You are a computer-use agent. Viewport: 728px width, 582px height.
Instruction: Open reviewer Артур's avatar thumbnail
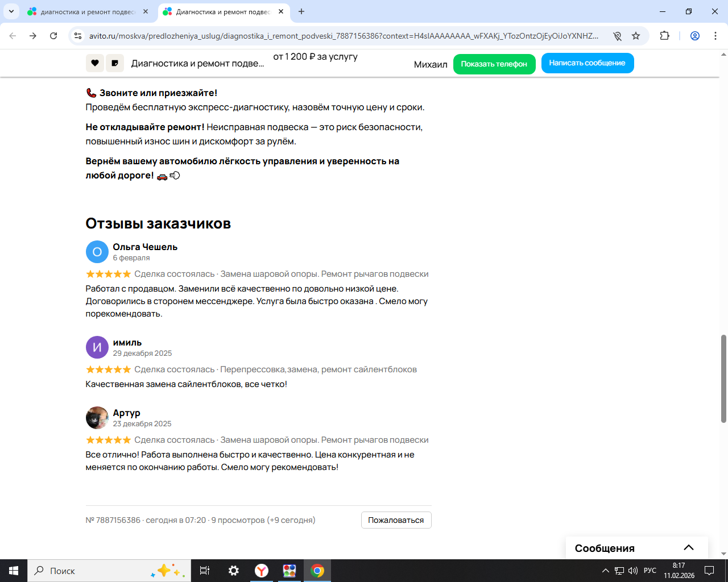click(97, 418)
